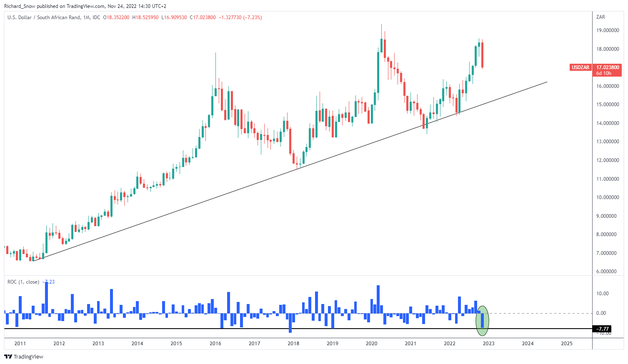The height and width of the screenshot is (364, 628).
Task: Click the 16.000000 price axis label
Action: tap(607, 86)
